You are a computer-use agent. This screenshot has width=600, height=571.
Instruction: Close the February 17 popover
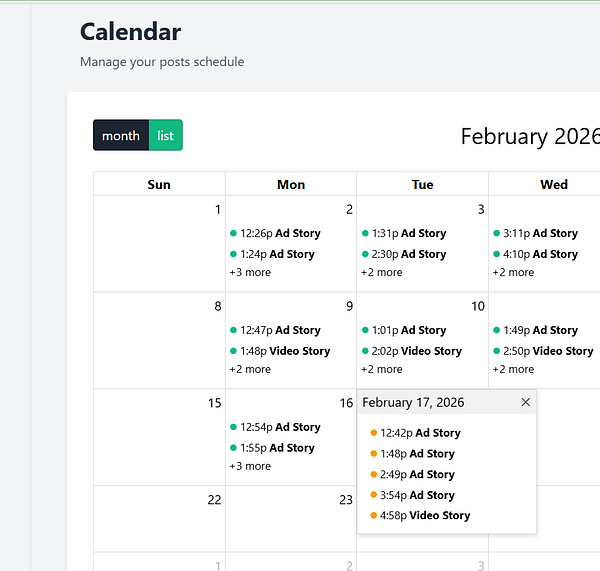pos(526,402)
